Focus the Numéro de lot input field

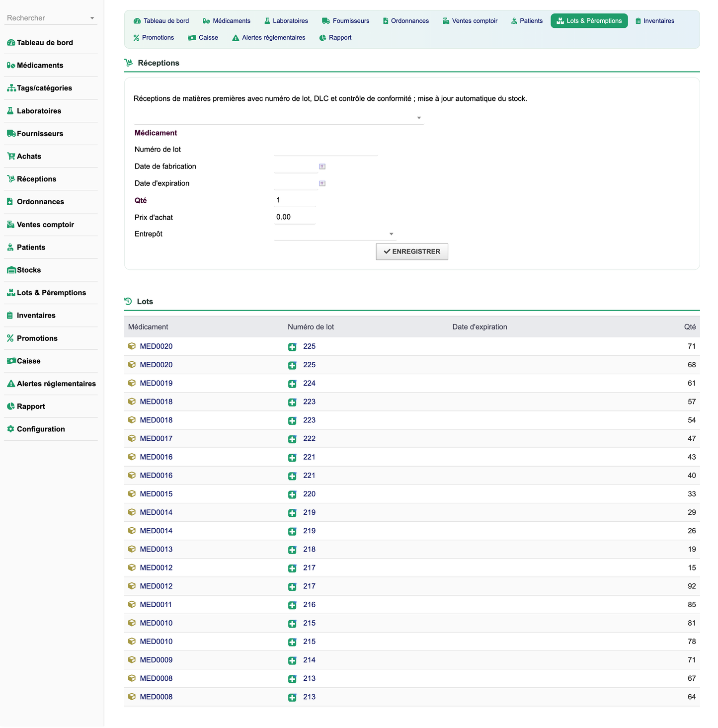pyautogui.click(x=326, y=150)
